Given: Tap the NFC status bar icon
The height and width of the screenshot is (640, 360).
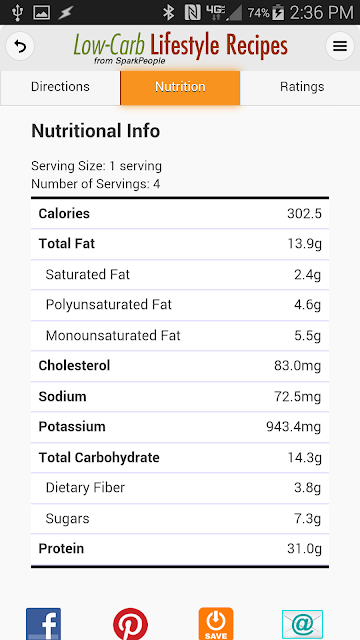Looking at the screenshot, I should click(x=192, y=13).
